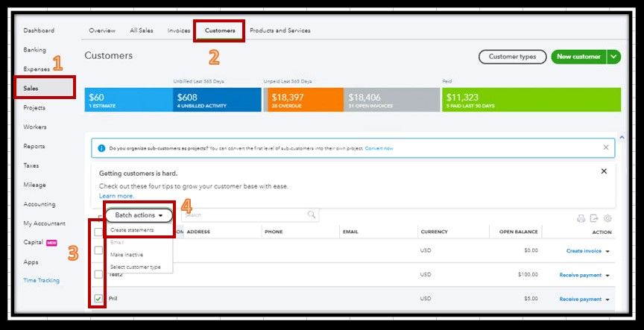This screenshot has height=330, width=644.
Task: Filter by $608 unbilled activity segment
Action: 217,100
